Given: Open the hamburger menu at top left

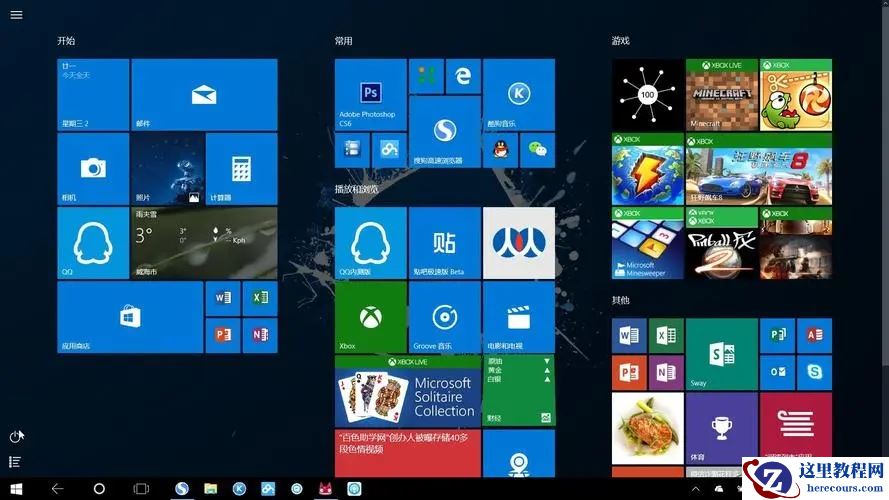Looking at the screenshot, I should tap(16, 15).
